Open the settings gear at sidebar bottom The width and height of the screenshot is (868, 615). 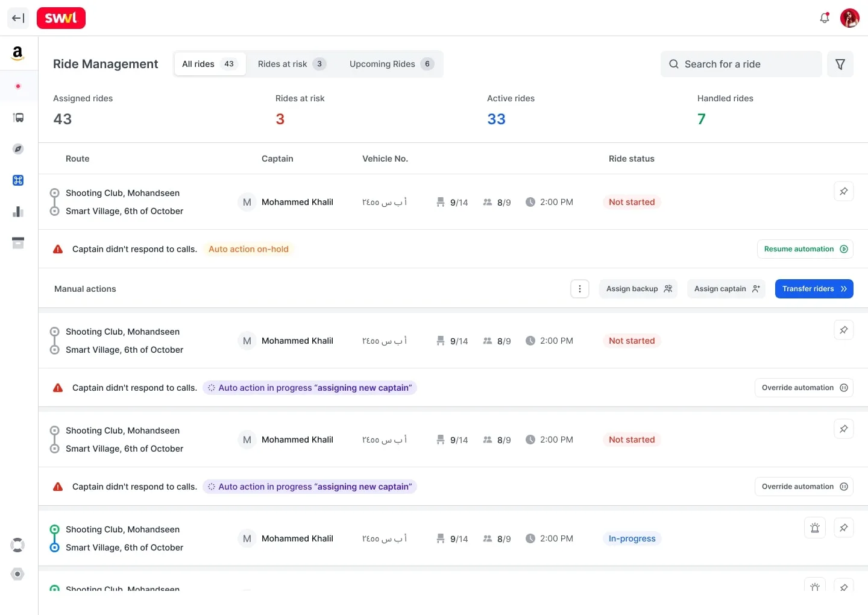(x=18, y=574)
